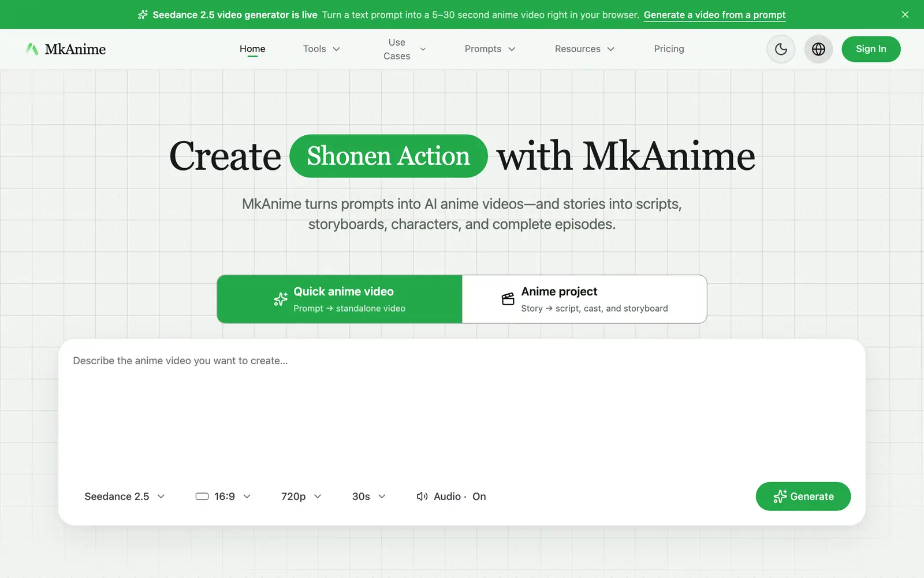Open the 16:9 aspect ratio dropdown
Viewport: 924px width, 578px height.
pyautogui.click(x=223, y=497)
